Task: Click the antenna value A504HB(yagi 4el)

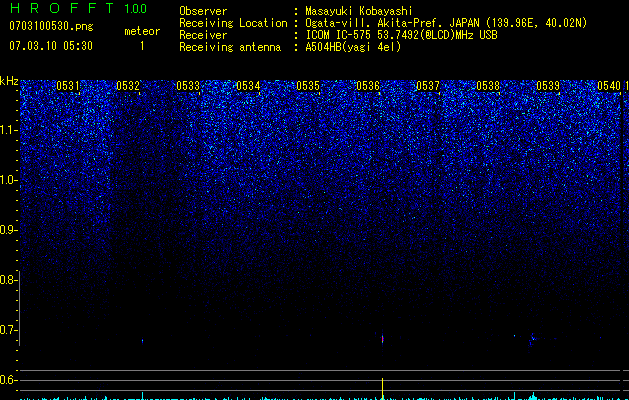Action: pyautogui.click(x=353, y=47)
